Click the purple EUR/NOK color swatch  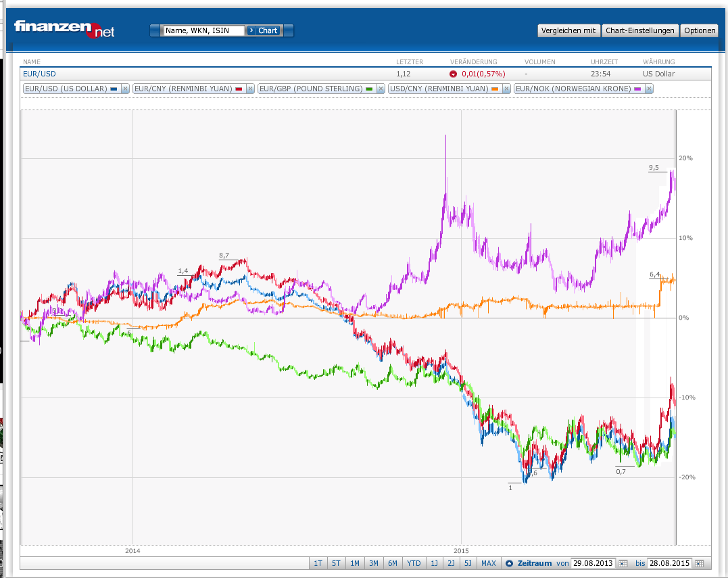637,89
